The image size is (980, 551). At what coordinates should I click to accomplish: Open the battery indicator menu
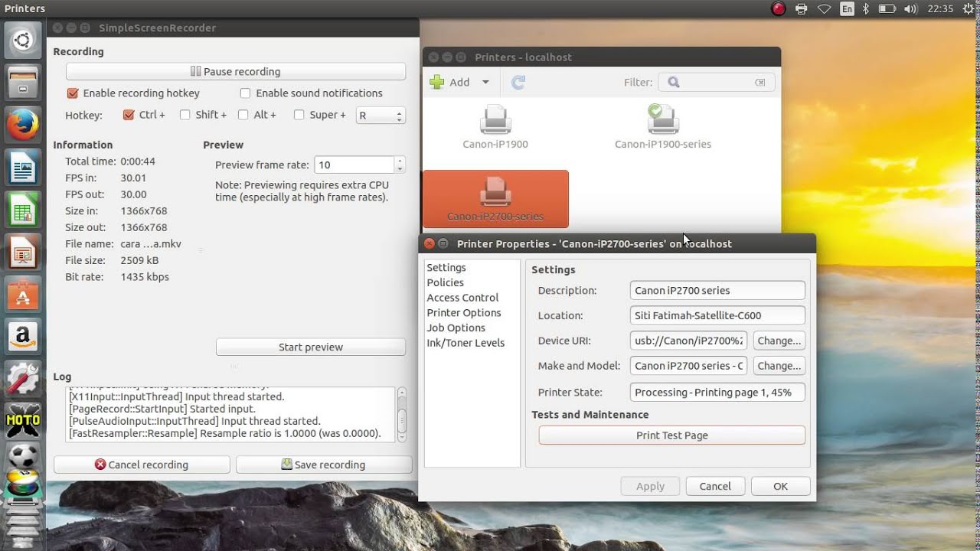coord(887,9)
